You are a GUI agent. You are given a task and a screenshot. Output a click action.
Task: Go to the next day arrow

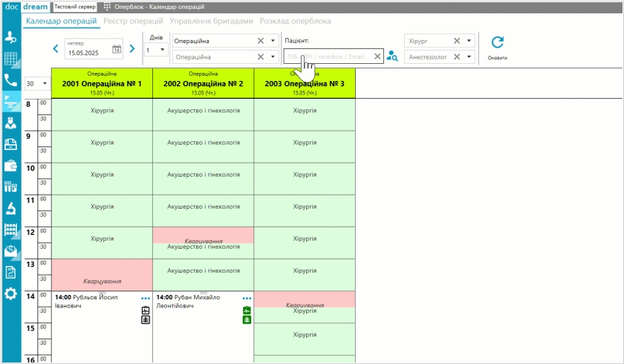132,49
